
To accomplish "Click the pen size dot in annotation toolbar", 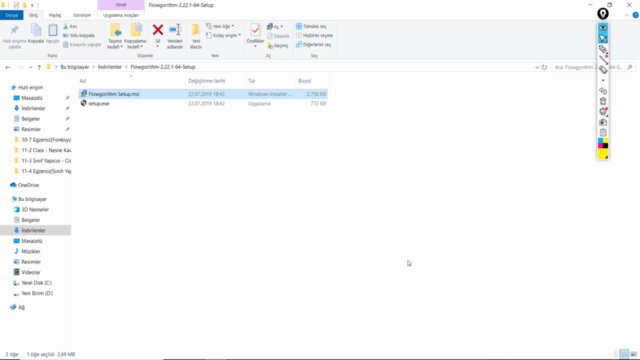I will click(603, 80).
